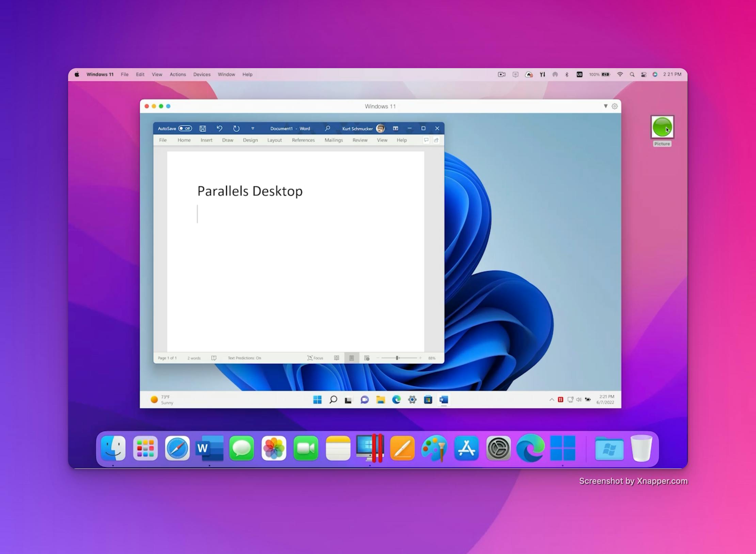
Task: Open the Devices menu
Action: (x=202, y=74)
